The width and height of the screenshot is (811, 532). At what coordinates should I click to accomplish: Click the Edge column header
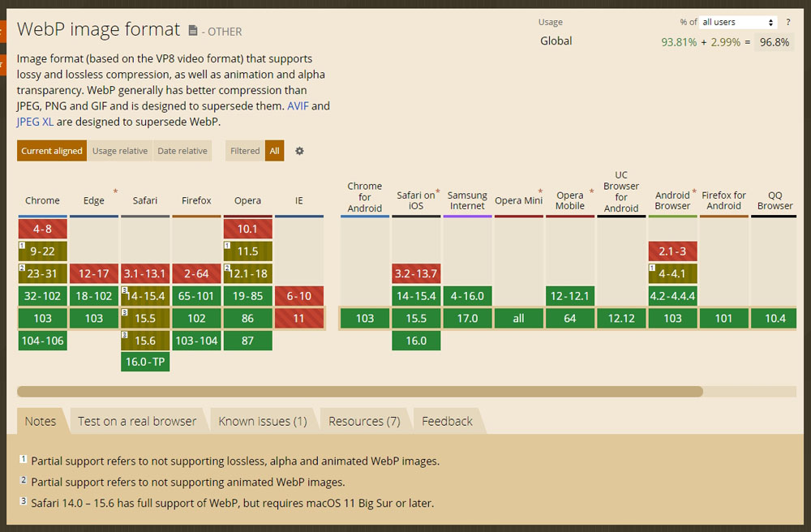tap(93, 200)
